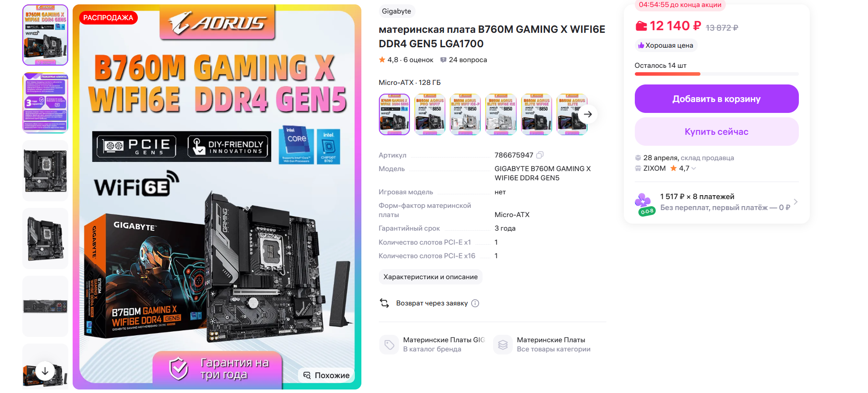This screenshot has width=868, height=393.
Task: Select the second B850M AORUS variant
Action: click(465, 114)
